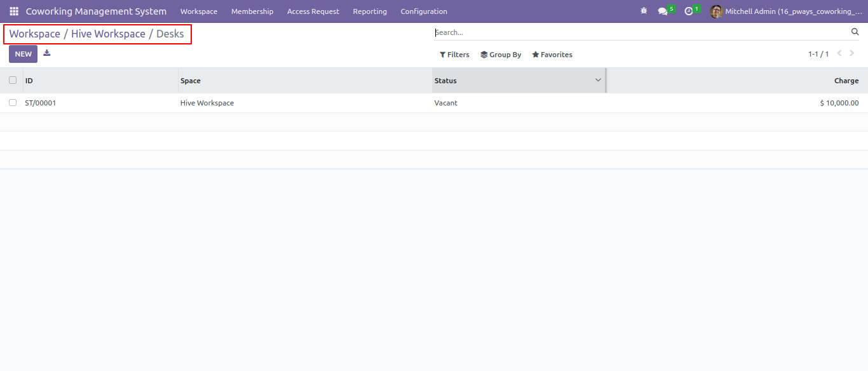
Task: Click the debug bug icon
Action: click(x=644, y=11)
